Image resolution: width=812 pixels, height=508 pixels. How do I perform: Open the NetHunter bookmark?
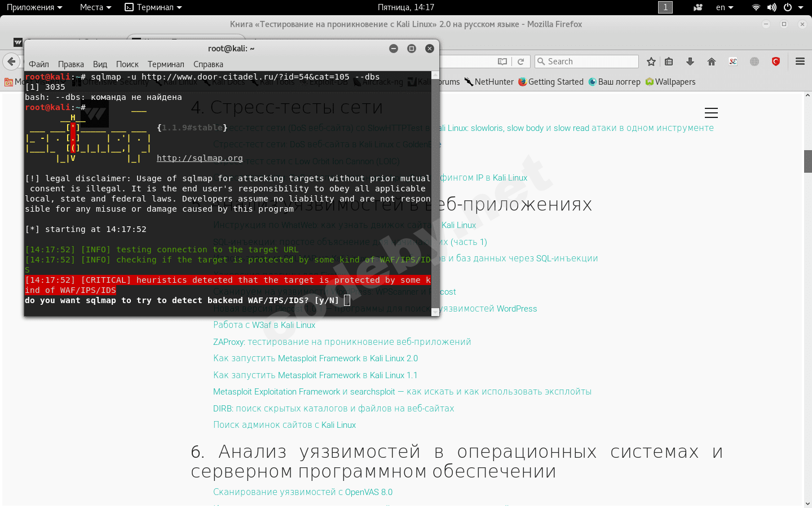[489, 82]
